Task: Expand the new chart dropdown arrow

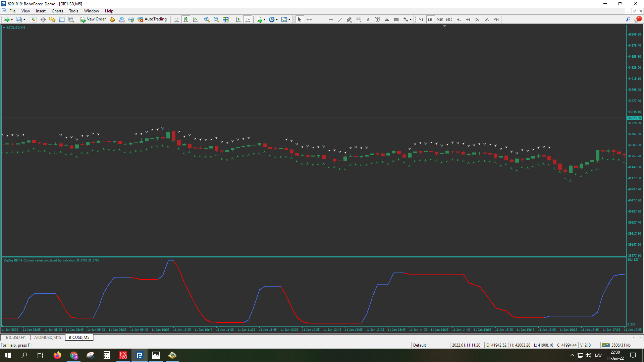Action: pyautogui.click(x=12, y=20)
